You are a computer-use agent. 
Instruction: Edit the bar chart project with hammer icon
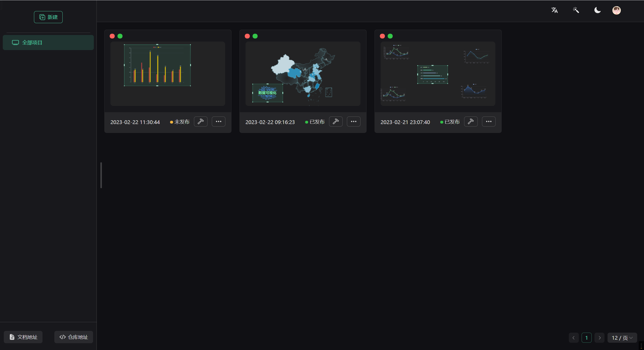point(200,122)
